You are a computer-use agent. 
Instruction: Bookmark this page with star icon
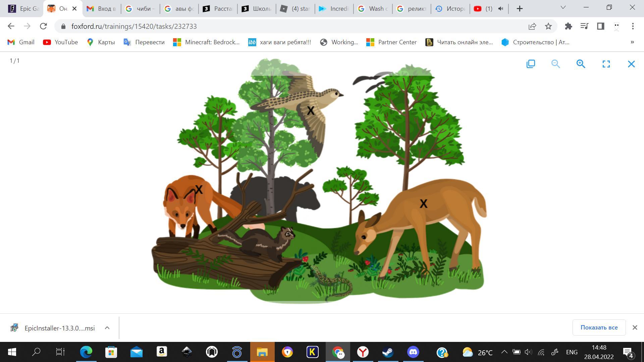click(548, 26)
